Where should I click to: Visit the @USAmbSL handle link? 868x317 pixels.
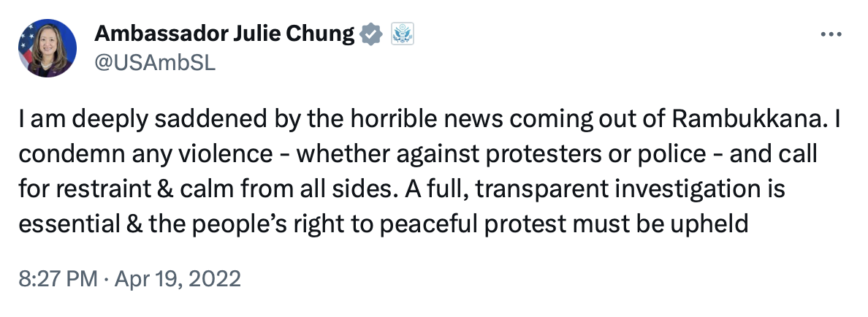pyautogui.click(x=155, y=63)
